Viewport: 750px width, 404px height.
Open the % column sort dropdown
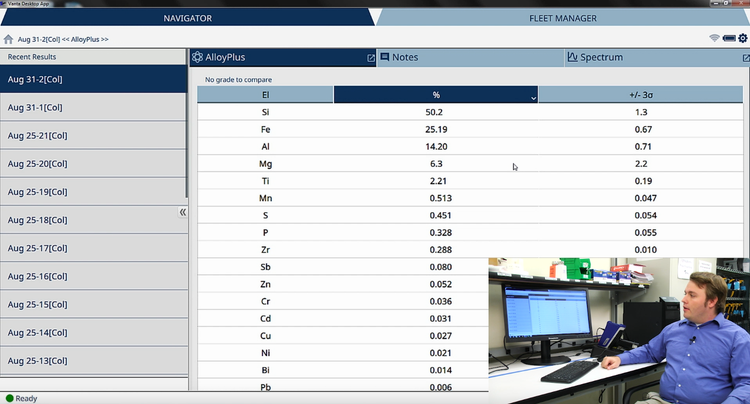(x=533, y=97)
